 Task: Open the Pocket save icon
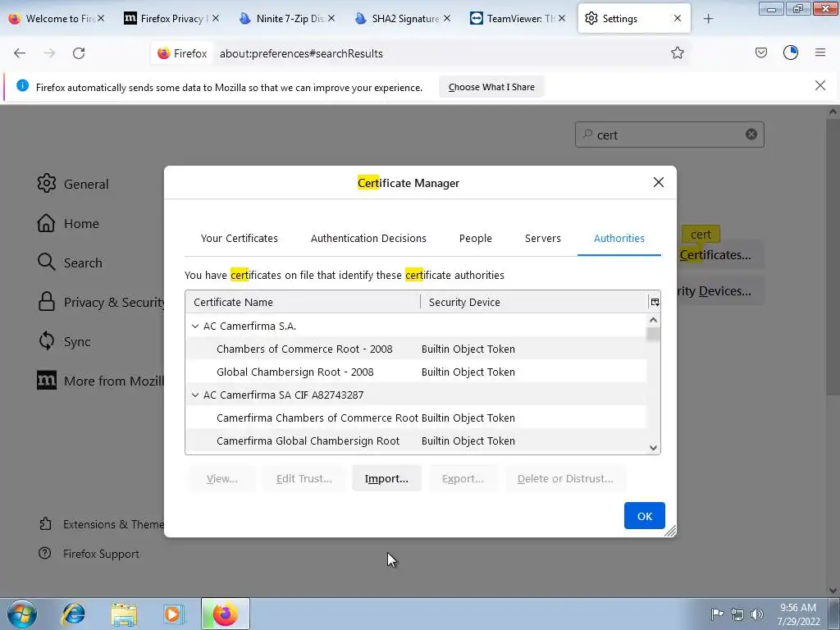point(760,52)
